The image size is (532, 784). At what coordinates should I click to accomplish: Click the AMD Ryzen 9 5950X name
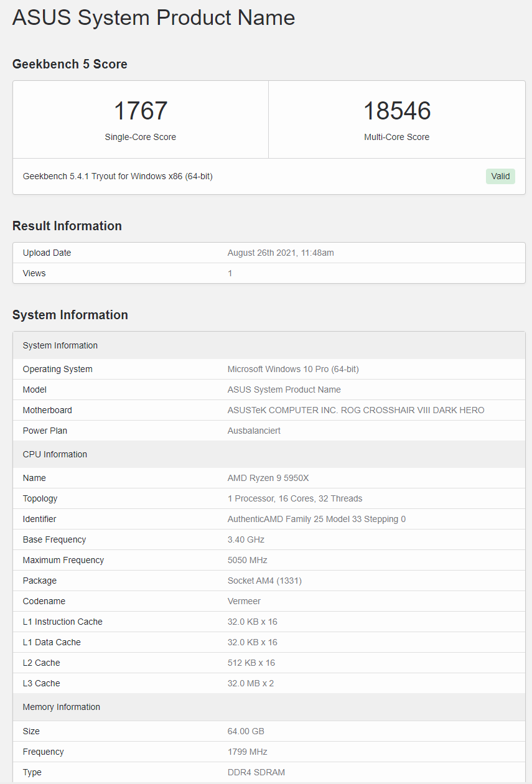tap(268, 478)
